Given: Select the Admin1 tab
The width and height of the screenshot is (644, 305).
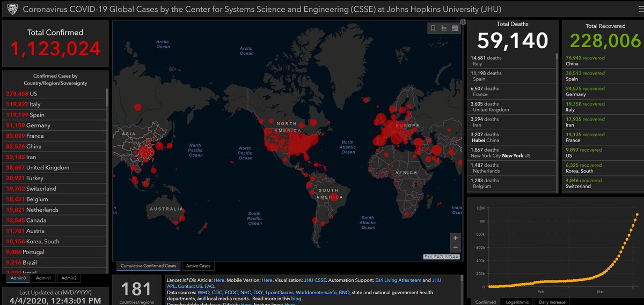Looking at the screenshot, I should [43, 278].
